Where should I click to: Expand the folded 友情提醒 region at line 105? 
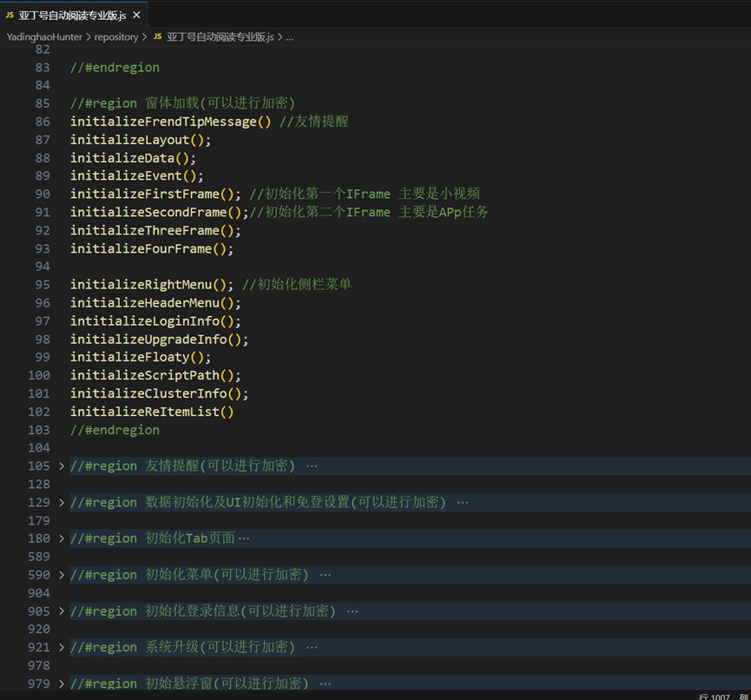[x=62, y=466]
